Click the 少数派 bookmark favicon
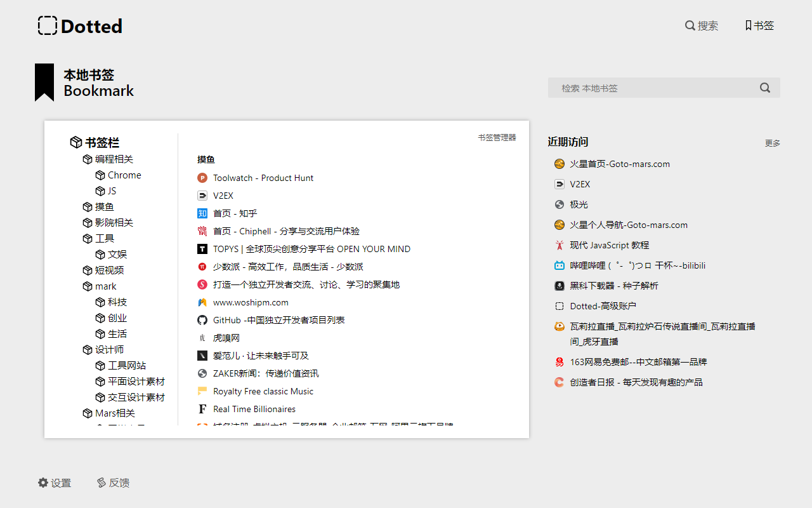 pyautogui.click(x=202, y=267)
